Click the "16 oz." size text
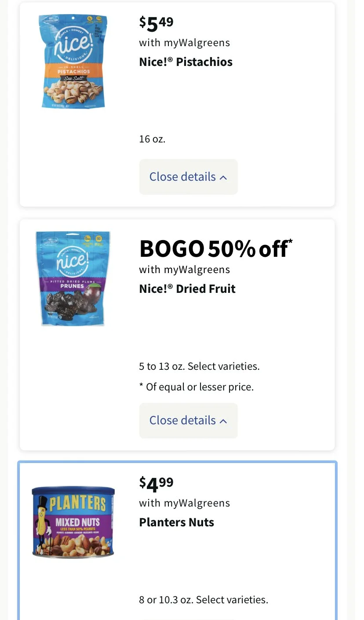 click(x=152, y=139)
